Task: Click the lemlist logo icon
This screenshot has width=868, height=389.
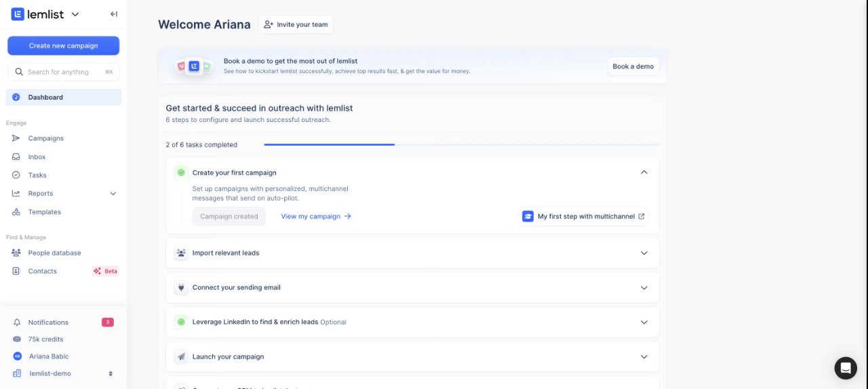Action: coord(18,14)
